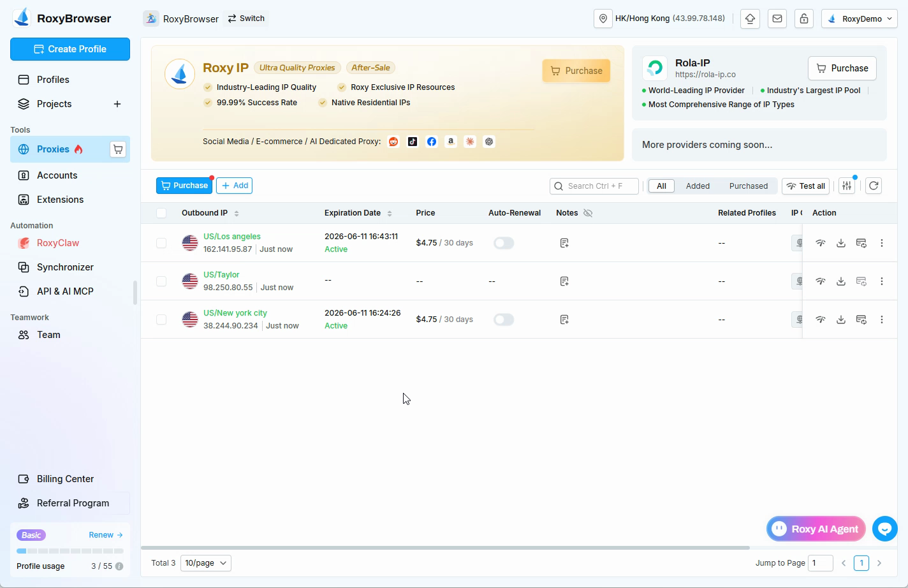Click the Add proxy button
Viewport: 908px width, 588px height.
pyautogui.click(x=235, y=186)
